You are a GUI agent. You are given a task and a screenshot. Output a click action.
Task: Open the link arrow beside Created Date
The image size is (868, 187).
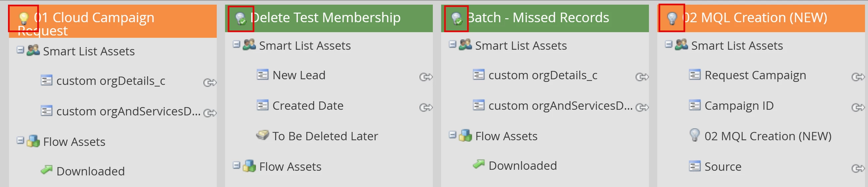click(x=426, y=107)
